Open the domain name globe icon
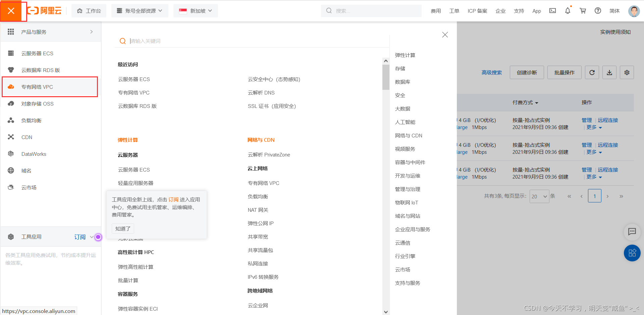The image size is (644, 315). tap(11, 171)
